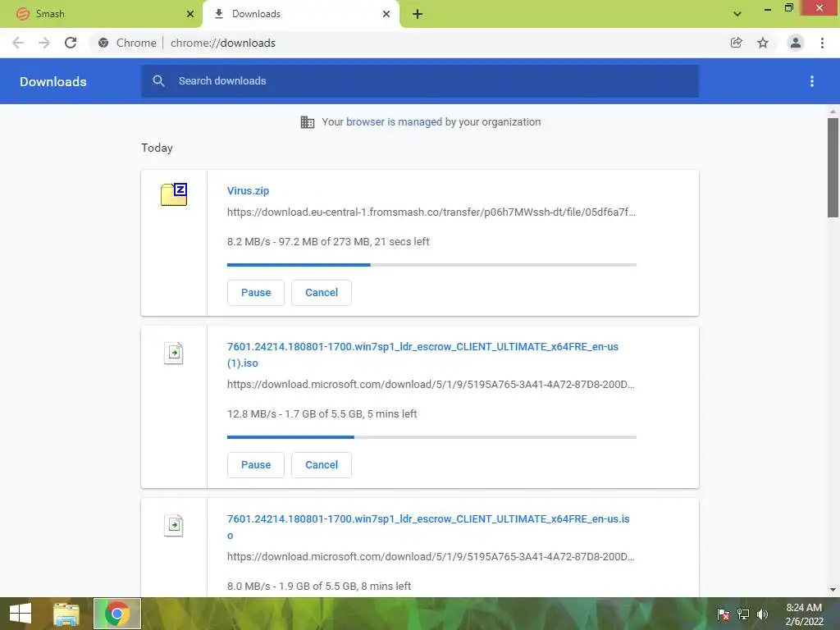
Task: Open Chrome's three-dot customize menu
Action: pos(822,43)
